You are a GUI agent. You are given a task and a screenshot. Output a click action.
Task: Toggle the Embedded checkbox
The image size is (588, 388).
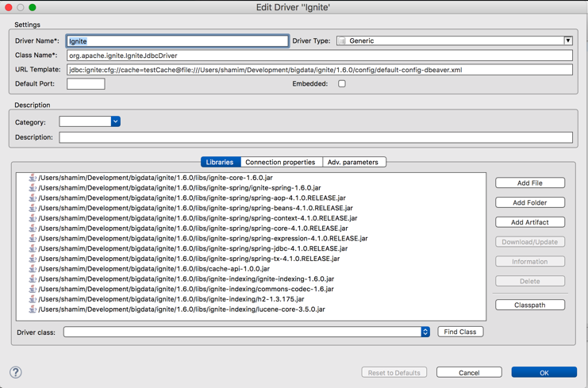342,83
